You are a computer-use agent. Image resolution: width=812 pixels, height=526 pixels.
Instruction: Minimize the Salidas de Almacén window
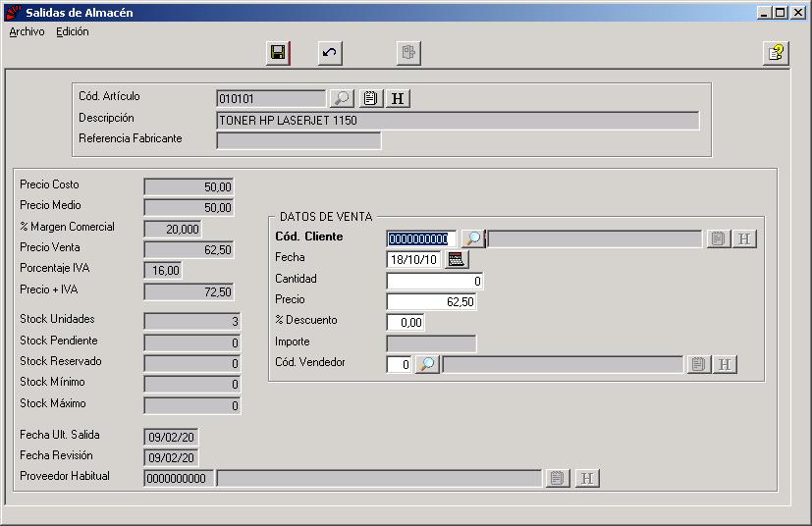764,13
